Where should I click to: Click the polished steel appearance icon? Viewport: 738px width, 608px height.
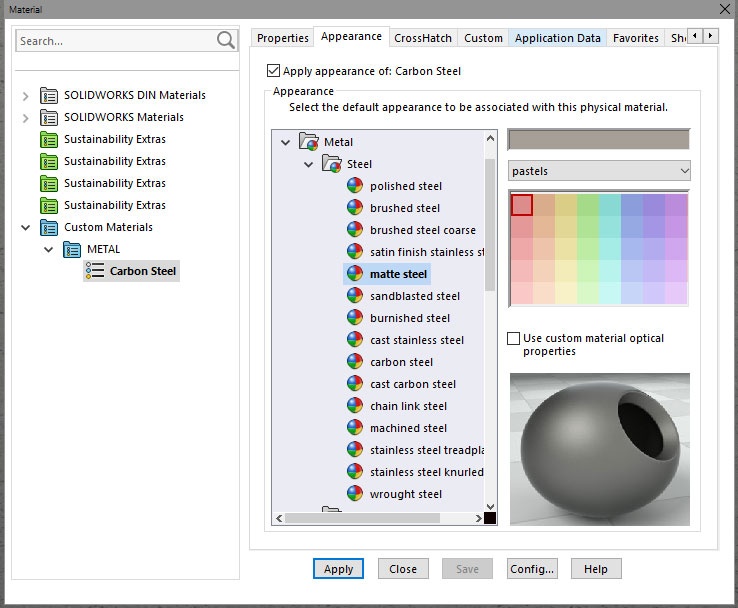coord(355,186)
